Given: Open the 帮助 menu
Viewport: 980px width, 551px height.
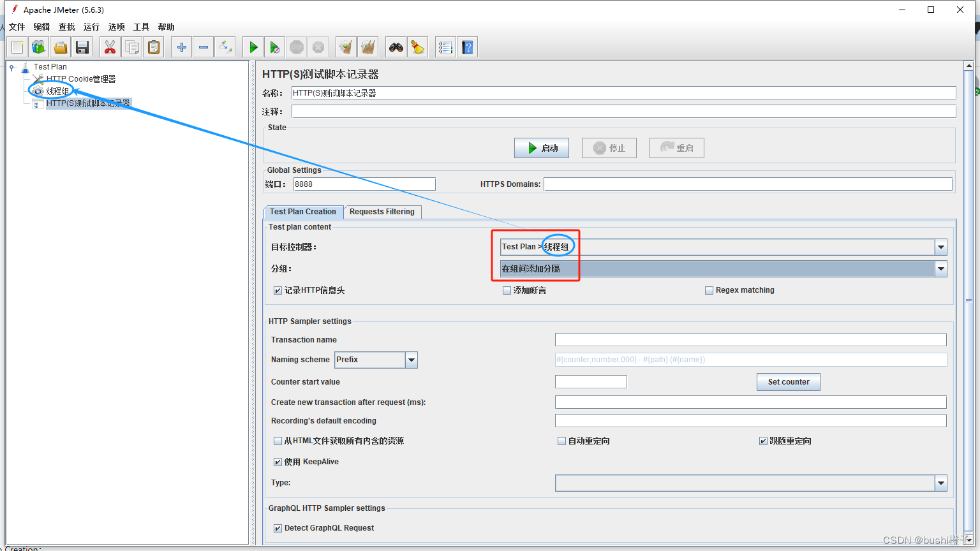Looking at the screenshot, I should click(x=166, y=27).
